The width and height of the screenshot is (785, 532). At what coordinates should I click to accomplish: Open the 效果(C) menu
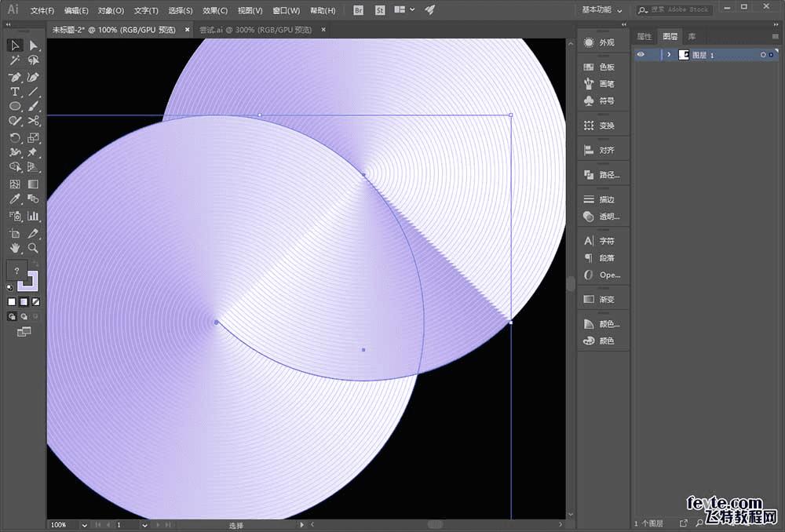(214, 10)
